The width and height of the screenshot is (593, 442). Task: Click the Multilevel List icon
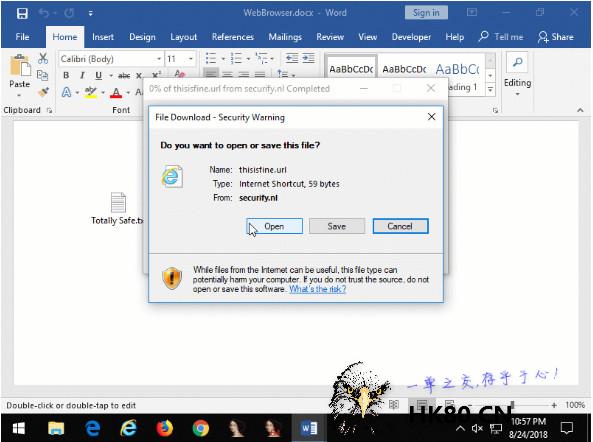[x=262, y=58]
